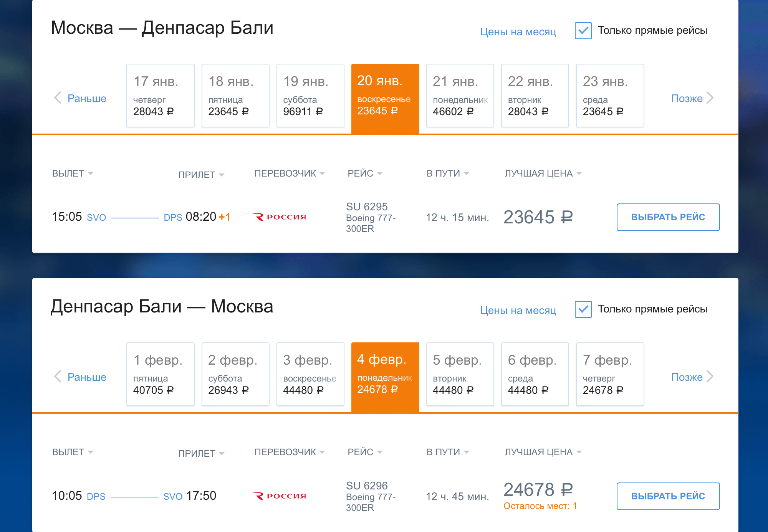The image size is (768, 532).
Task: Click the left chevron beside return Раньше
Action: click(x=58, y=377)
